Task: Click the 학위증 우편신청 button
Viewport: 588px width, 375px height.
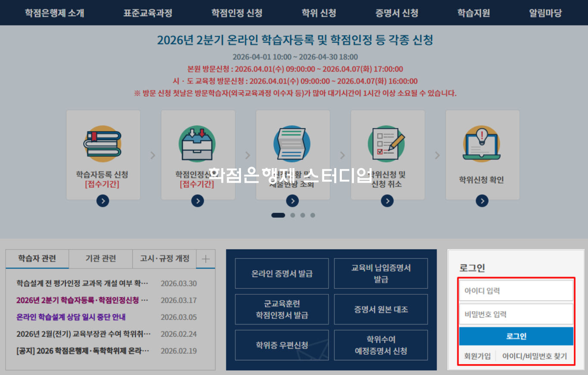Action: click(282, 345)
